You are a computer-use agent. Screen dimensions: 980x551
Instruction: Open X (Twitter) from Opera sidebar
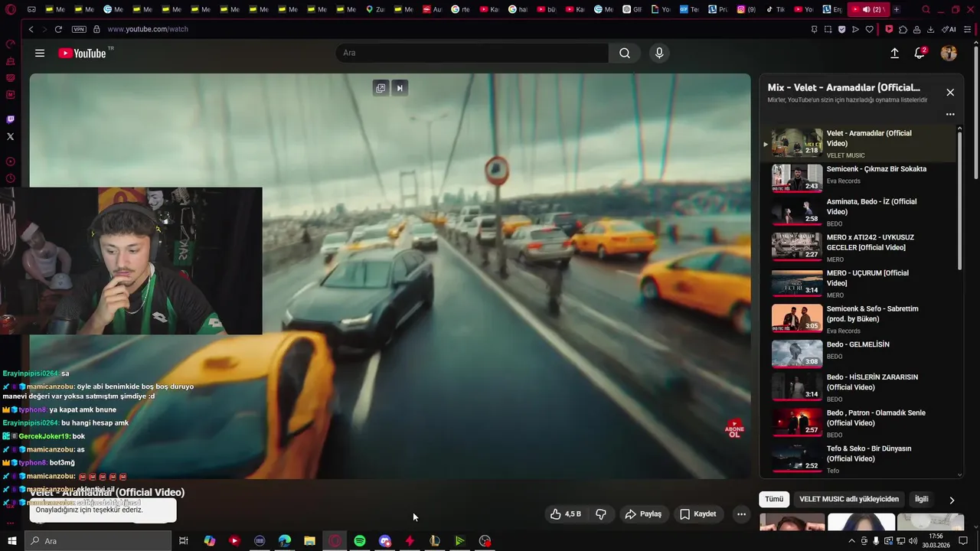pos(10,136)
